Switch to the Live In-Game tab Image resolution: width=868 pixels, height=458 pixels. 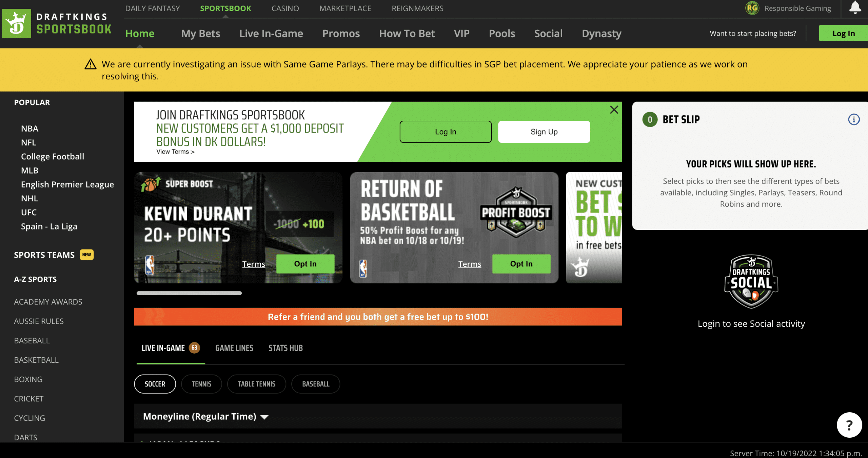171,348
